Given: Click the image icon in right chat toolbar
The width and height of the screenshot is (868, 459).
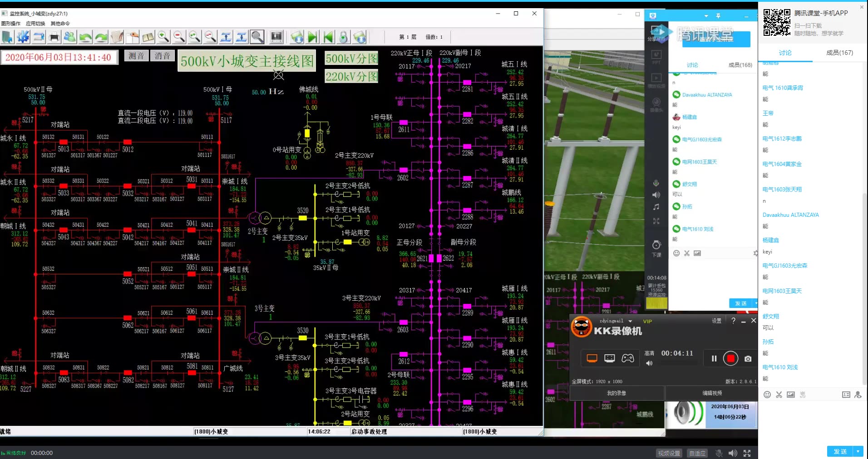Looking at the screenshot, I should point(791,395).
